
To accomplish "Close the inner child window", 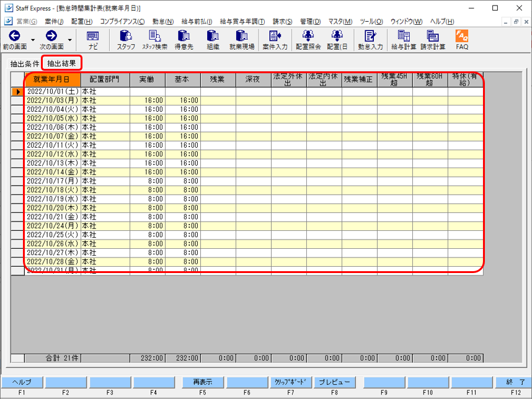I will [x=526, y=21].
